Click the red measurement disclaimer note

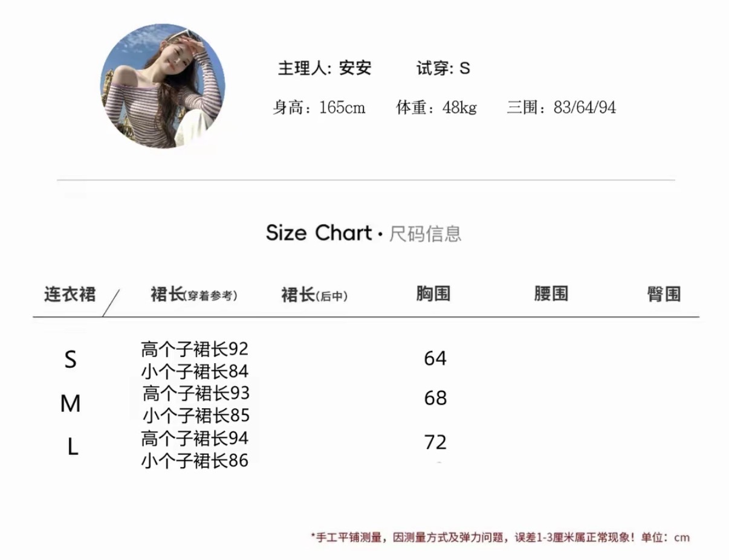pos(500,537)
